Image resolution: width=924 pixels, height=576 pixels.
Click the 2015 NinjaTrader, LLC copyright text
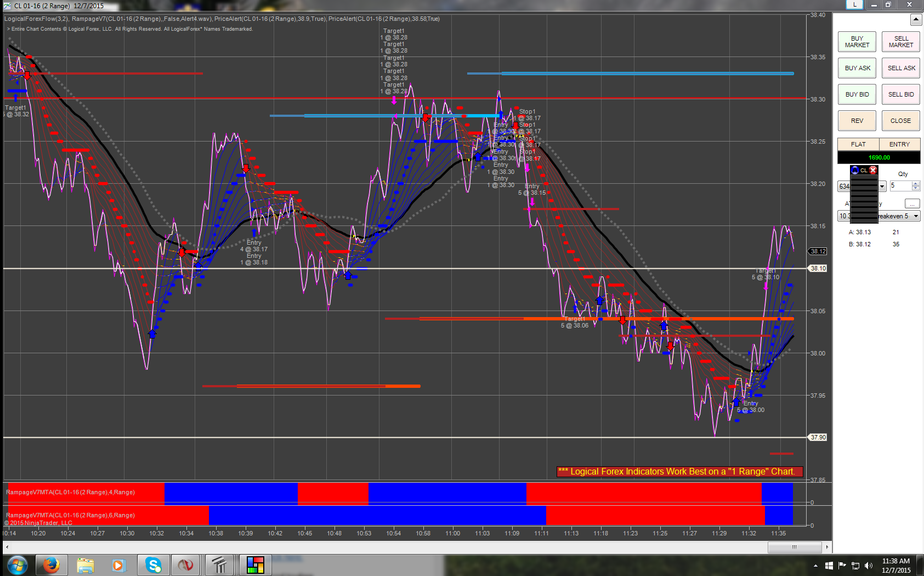point(38,523)
